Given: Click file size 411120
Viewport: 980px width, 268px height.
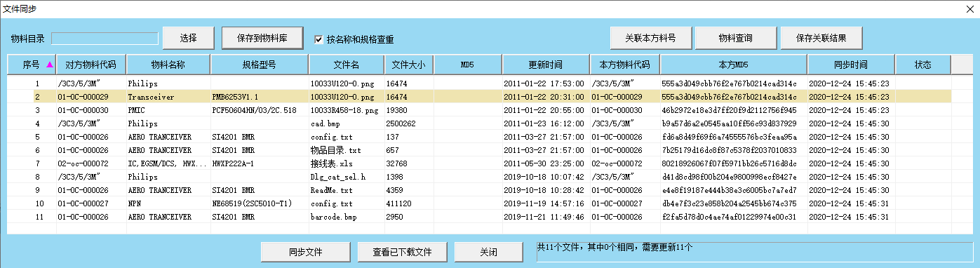Looking at the screenshot, I should click(398, 203).
